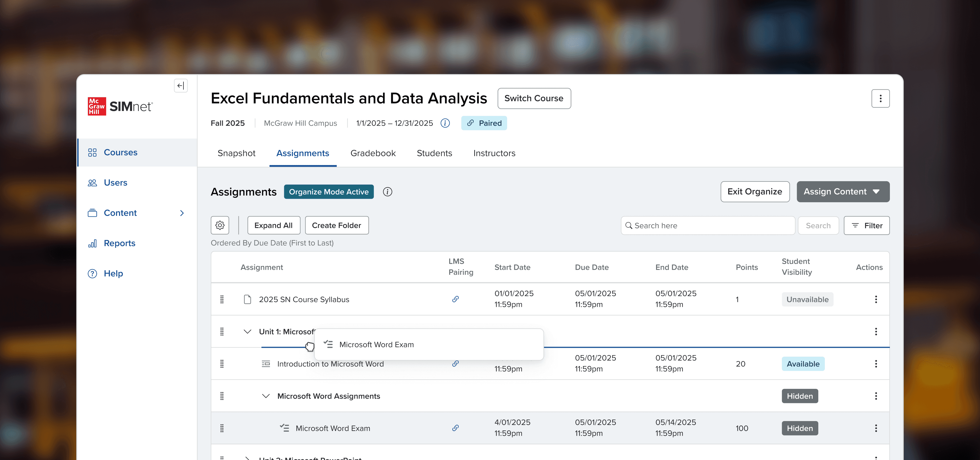Click the info icon next to course dates
Image resolution: width=980 pixels, height=460 pixels.
[445, 123]
